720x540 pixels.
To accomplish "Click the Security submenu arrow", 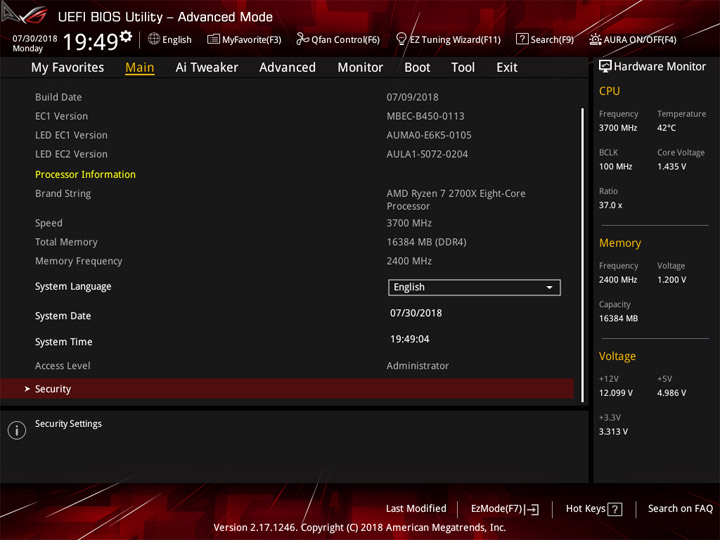I will pos(27,389).
